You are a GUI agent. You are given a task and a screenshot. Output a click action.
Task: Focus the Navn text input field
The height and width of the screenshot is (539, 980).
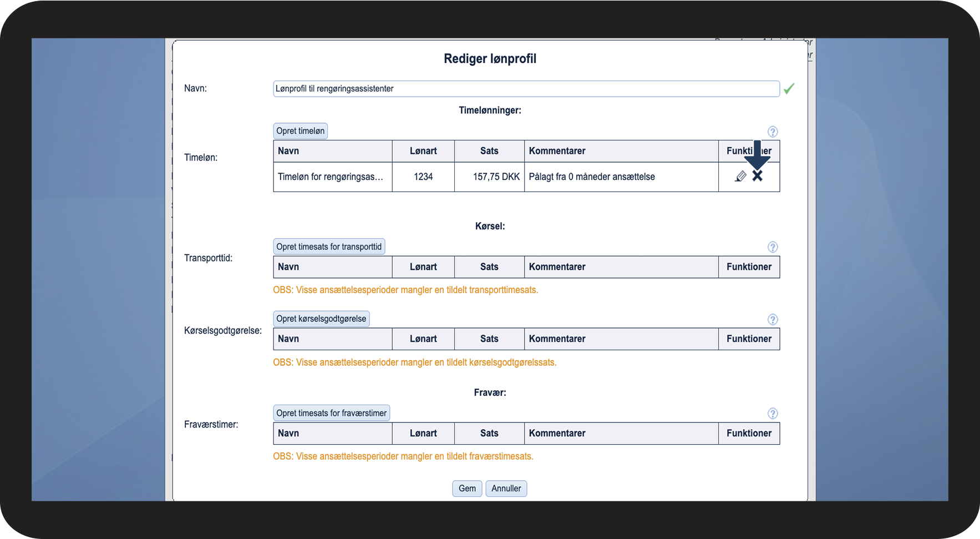[x=526, y=89]
